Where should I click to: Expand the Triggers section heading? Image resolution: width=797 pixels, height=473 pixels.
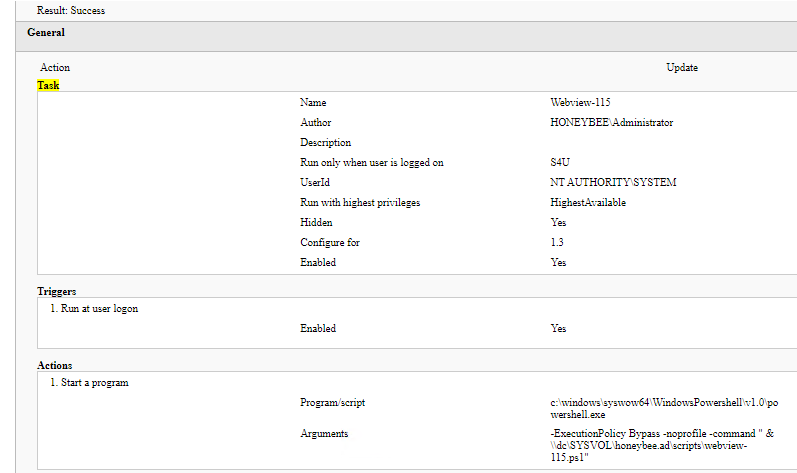57,291
